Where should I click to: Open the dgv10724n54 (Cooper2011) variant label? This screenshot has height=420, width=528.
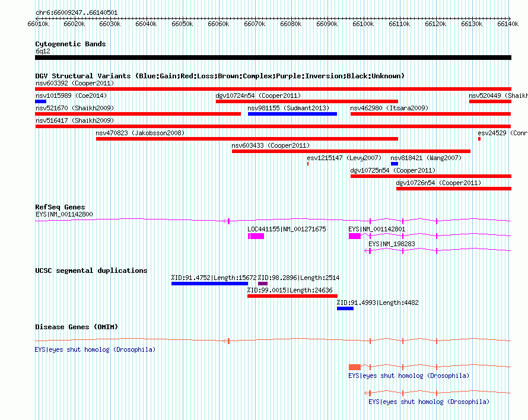(258, 96)
